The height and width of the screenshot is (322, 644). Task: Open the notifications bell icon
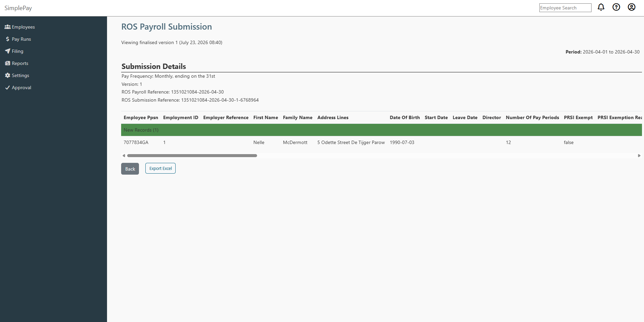[601, 7]
